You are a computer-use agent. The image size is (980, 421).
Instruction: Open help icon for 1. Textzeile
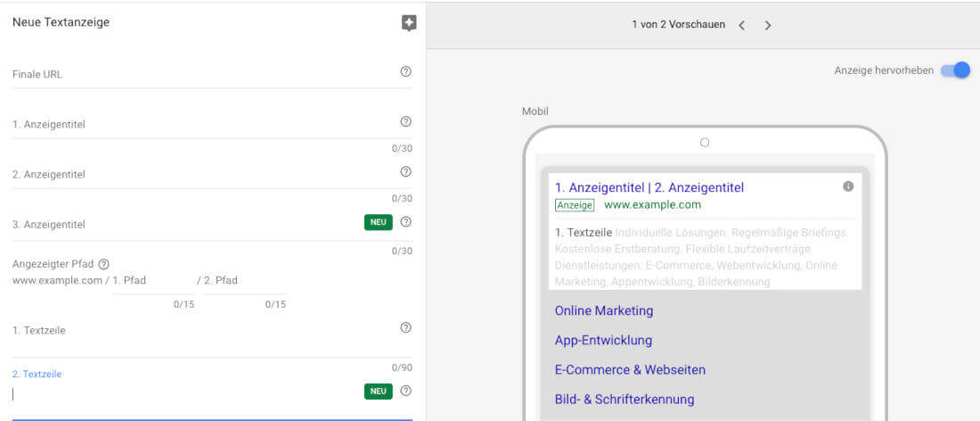pos(405,328)
